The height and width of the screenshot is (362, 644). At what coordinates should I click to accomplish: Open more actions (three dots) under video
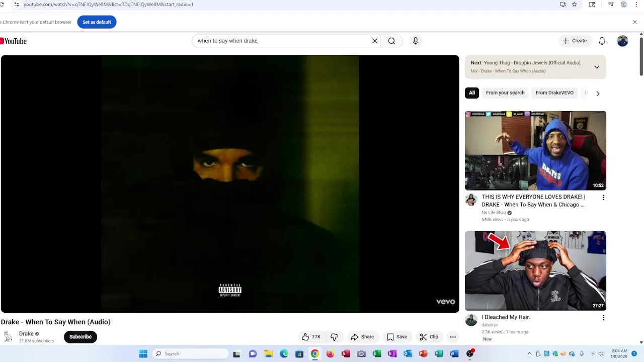pyautogui.click(x=453, y=337)
